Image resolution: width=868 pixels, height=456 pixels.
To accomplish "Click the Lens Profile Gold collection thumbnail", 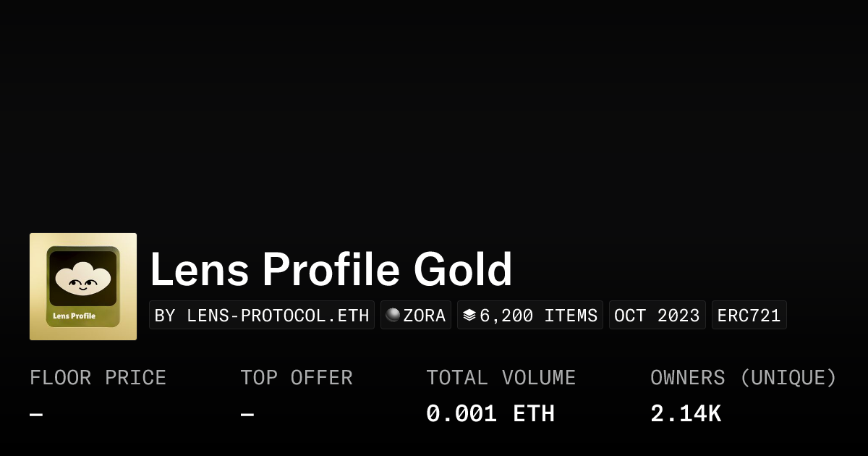I will (83, 287).
